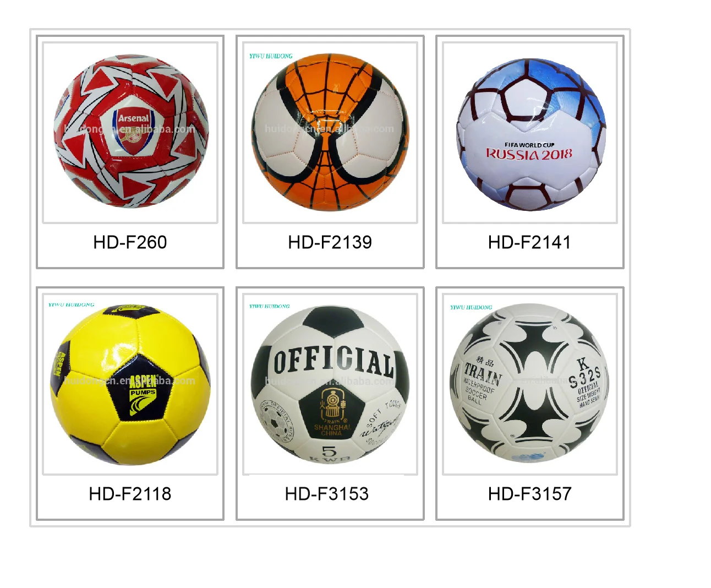Click Yiwu Huidong watermark above orange ball
This screenshot has height=588, width=711.
[x=271, y=56]
